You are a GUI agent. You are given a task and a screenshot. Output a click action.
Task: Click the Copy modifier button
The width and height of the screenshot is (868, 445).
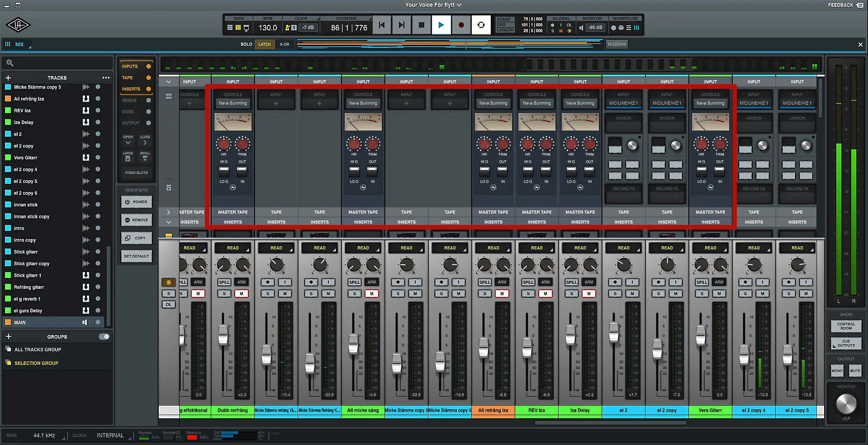coord(136,238)
